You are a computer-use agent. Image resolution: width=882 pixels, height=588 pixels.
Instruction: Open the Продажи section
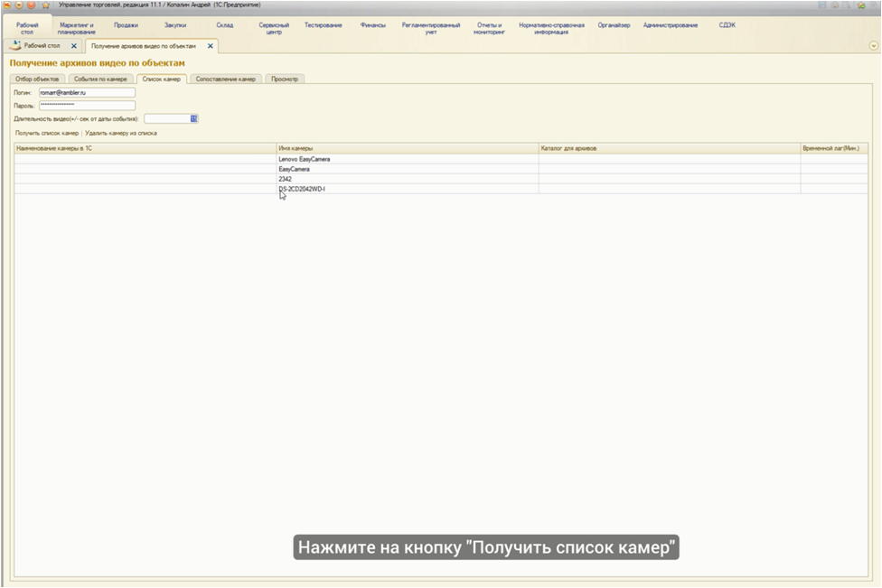tap(126, 25)
